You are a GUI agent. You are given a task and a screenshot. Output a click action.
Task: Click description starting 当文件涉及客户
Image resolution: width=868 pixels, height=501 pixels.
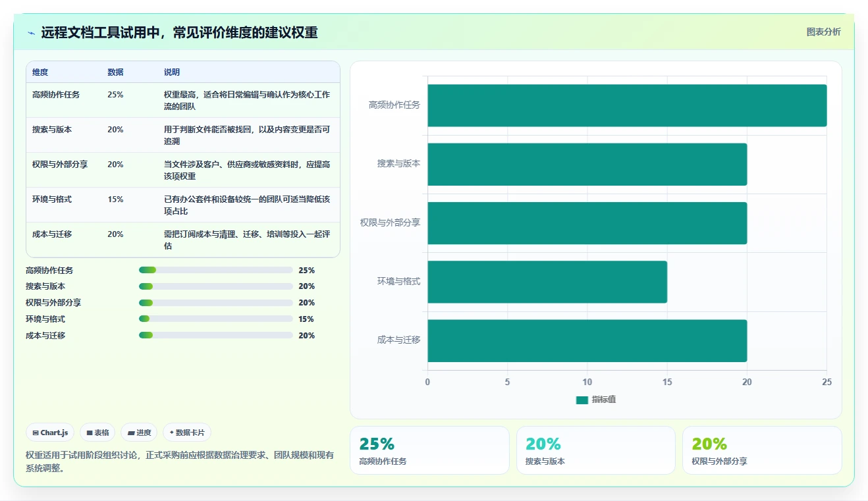[x=247, y=171]
